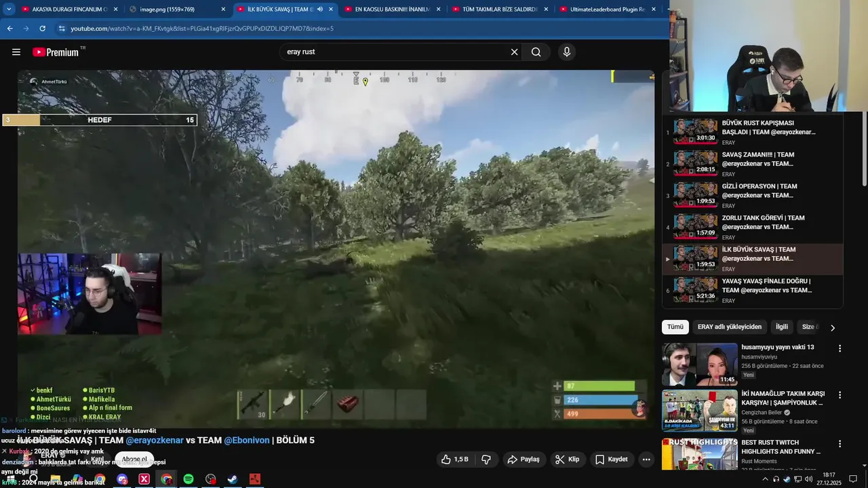Switch to TÜM TAKIMLAR BİZE SALDIRDI tab
Viewport: 868px width, 488px height.
click(x=500, y=9)
